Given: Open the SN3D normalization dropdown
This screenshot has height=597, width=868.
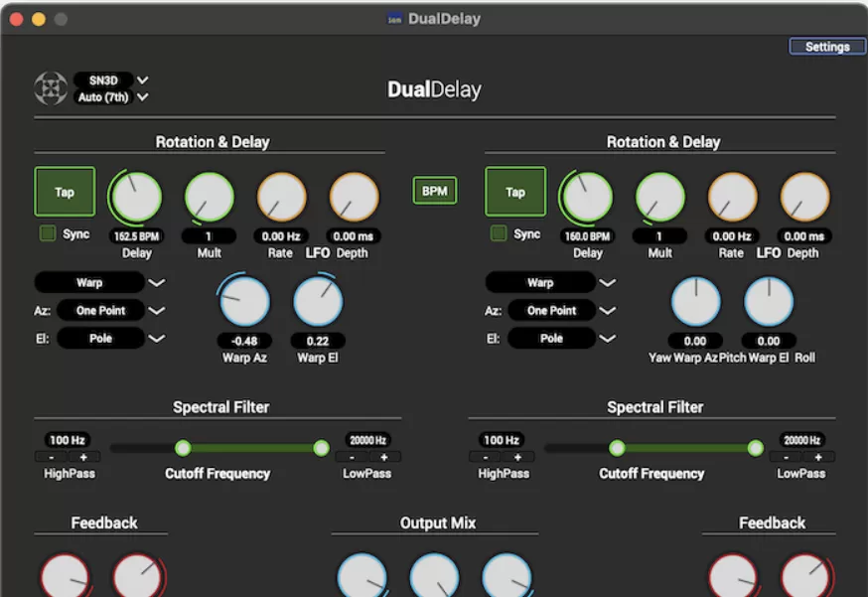Looking at the screenshot, I should pos(110,80).
